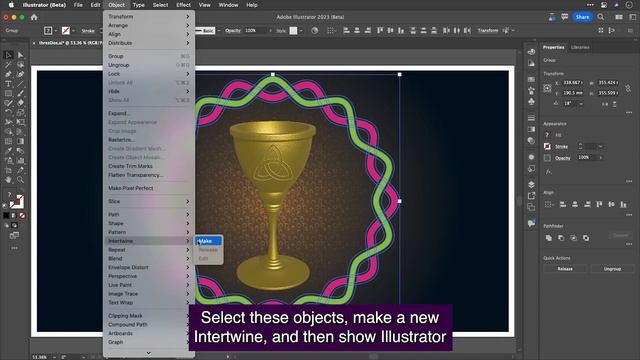Screen dimensions: 640x360
Task: Click the Home icon in title bar
Action: tap(34, 17)
